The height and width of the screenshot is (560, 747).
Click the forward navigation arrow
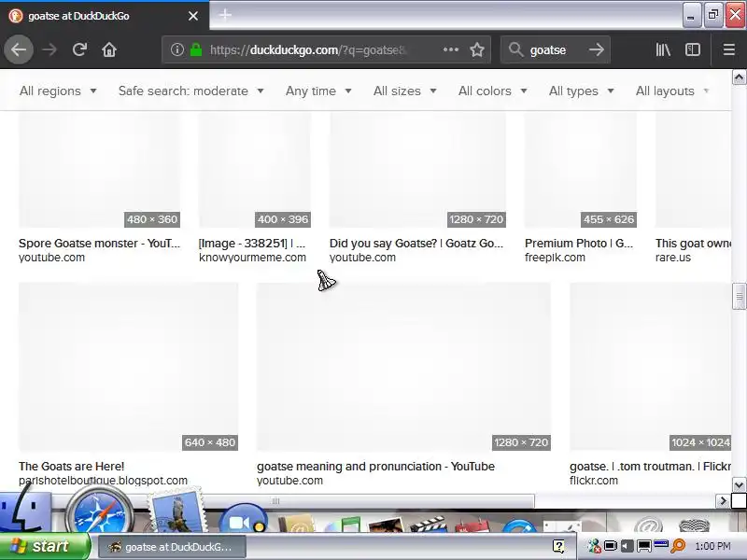[49, 49]
